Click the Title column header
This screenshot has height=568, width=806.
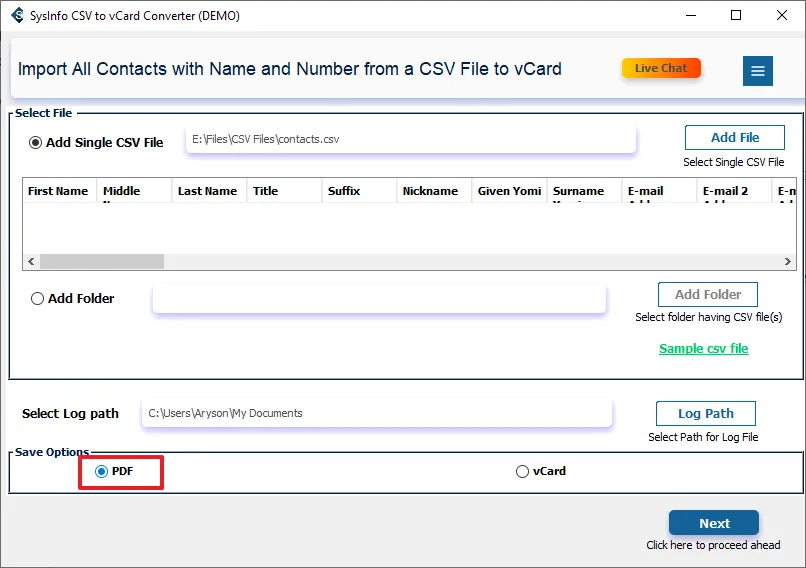click(x=284, y=191)
